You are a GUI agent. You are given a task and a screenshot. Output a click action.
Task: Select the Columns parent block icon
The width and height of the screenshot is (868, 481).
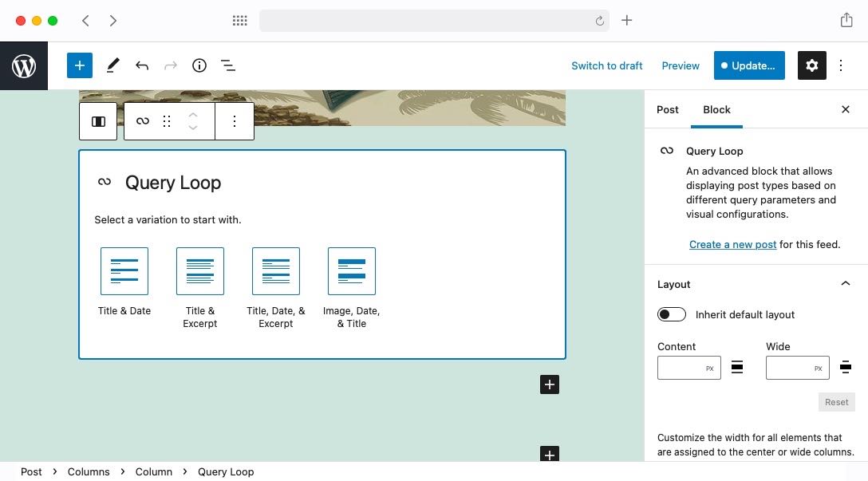pyautogui.click(x=98, y=120)
